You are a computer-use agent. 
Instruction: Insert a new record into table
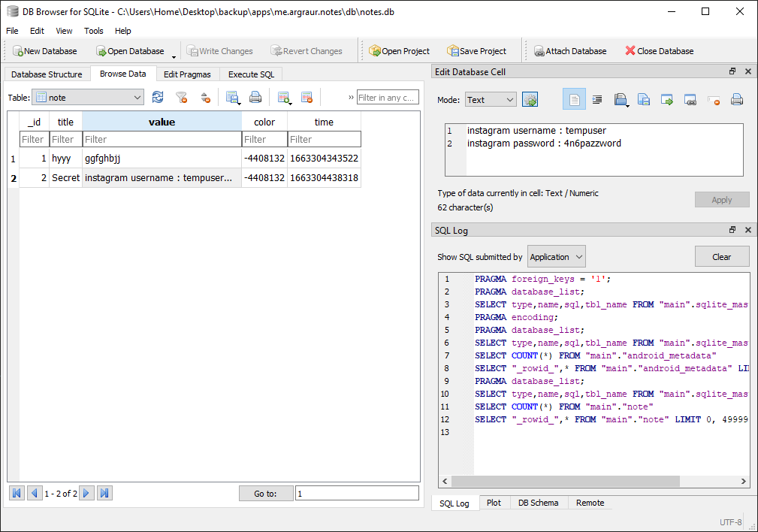tap(283, 98)
